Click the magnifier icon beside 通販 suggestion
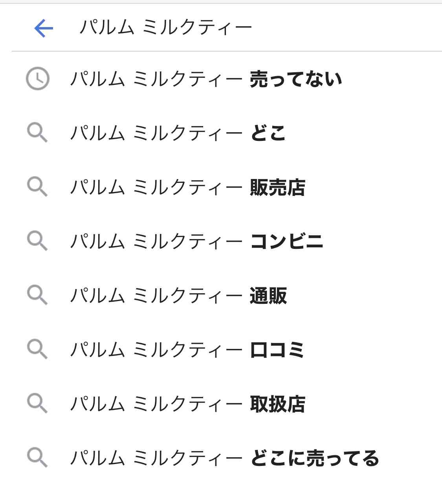 37,295
